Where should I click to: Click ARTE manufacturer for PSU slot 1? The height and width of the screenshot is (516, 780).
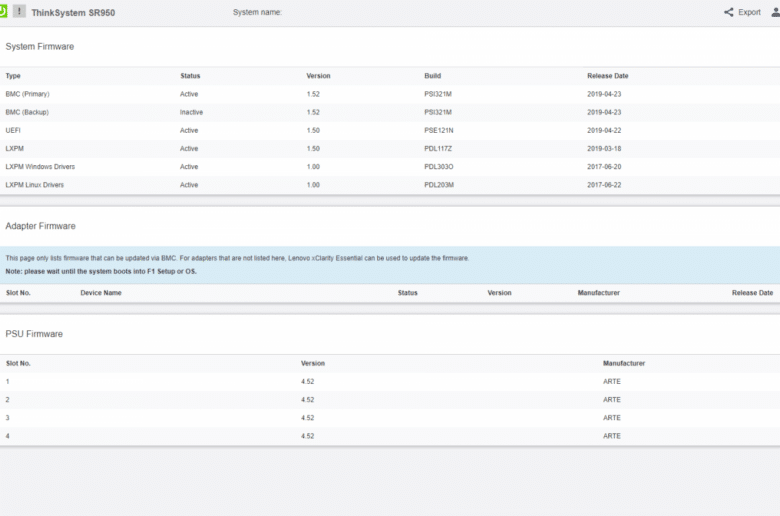point(612,382)
